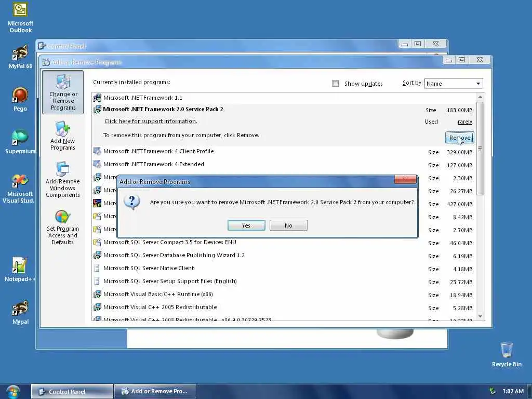
Task: Select Microsoft .NET Framework 4 Extended row
Action: (x=284, y=165)
